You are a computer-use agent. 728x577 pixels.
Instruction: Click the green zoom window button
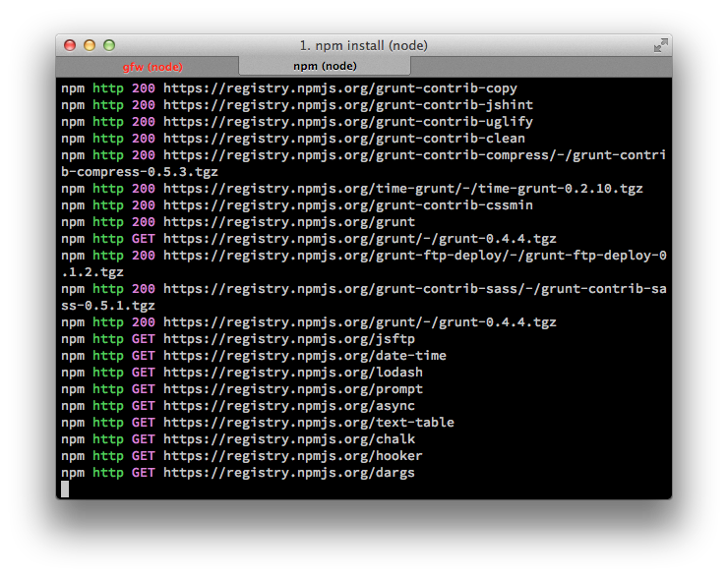tap(109, 45)
